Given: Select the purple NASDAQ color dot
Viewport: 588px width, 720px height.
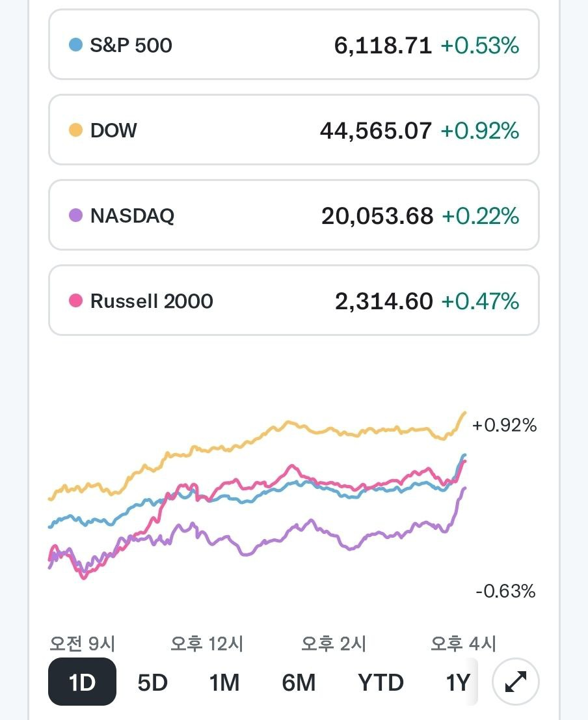Looking at the screenshot, I should click(x=75, y=215).
